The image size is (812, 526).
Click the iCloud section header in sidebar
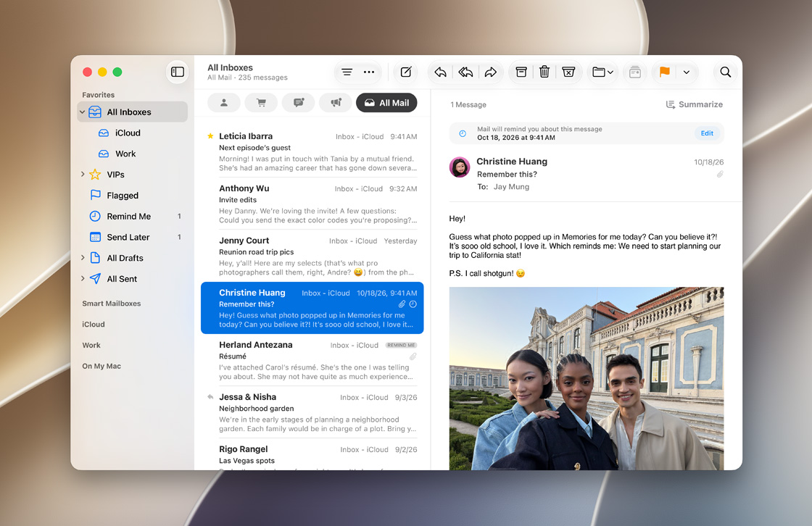94,324
